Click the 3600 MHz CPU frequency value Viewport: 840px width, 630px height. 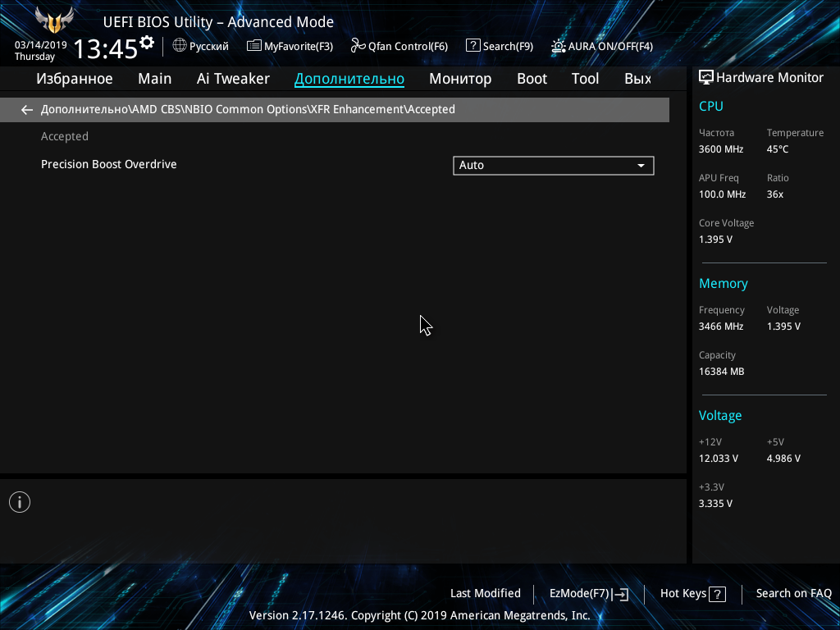[720, 149]
